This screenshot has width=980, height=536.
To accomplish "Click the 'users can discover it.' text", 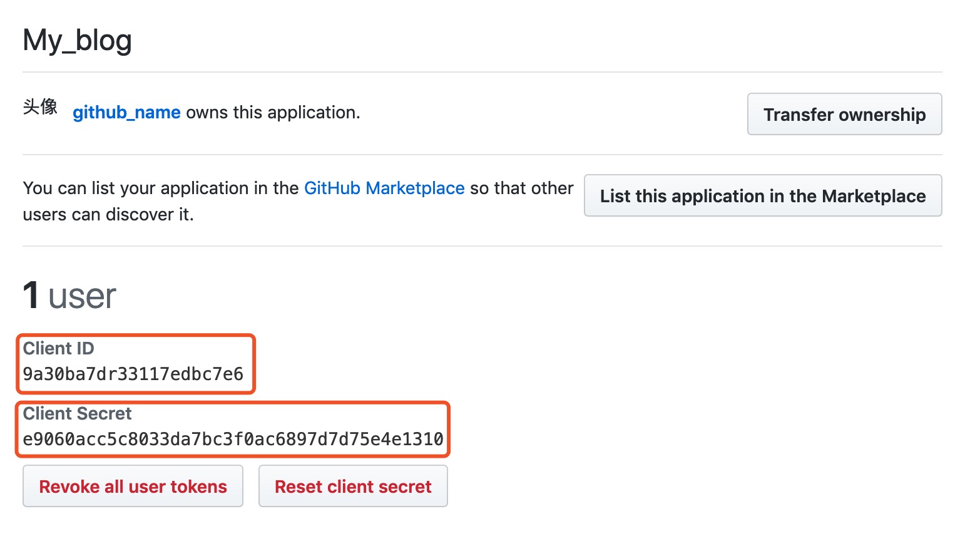I will coord(108,215).
